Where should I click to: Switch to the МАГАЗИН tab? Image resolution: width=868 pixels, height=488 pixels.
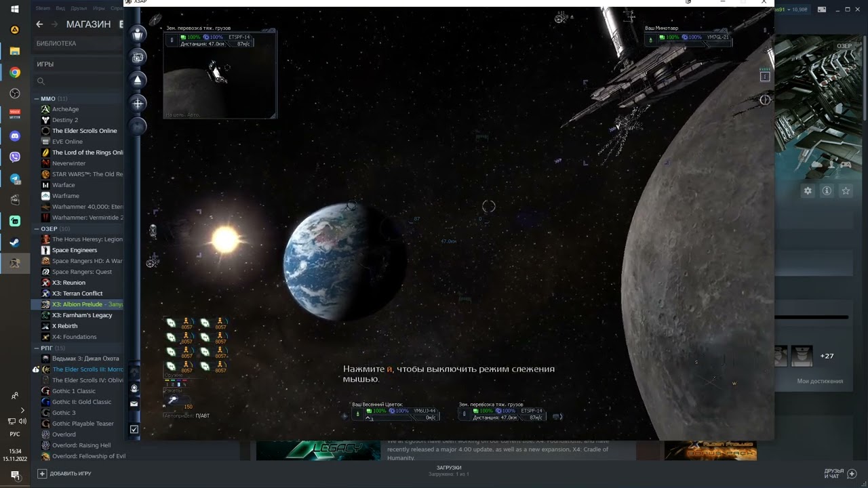pyautogui.click(x=88, y=24)
